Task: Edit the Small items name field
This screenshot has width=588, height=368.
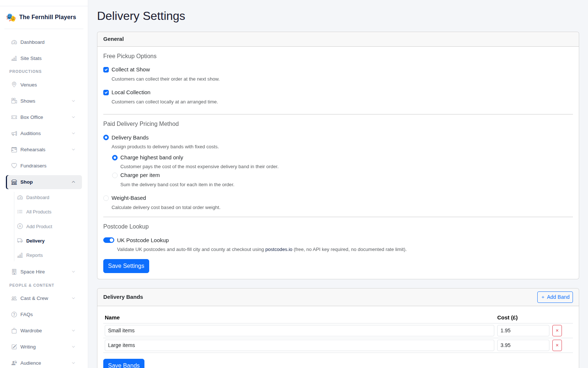Action: (x=299, y=331)
